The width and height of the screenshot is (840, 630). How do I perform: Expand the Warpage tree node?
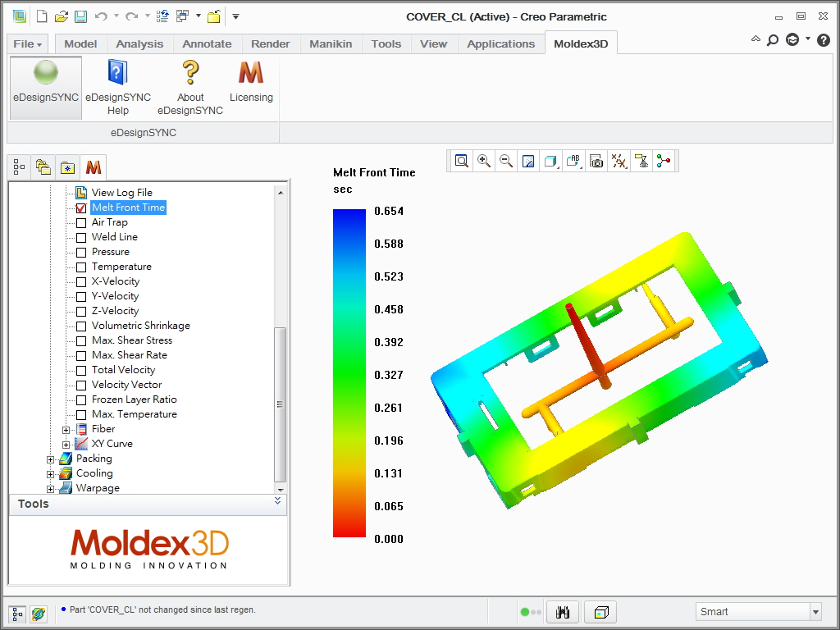click(50, 489)
